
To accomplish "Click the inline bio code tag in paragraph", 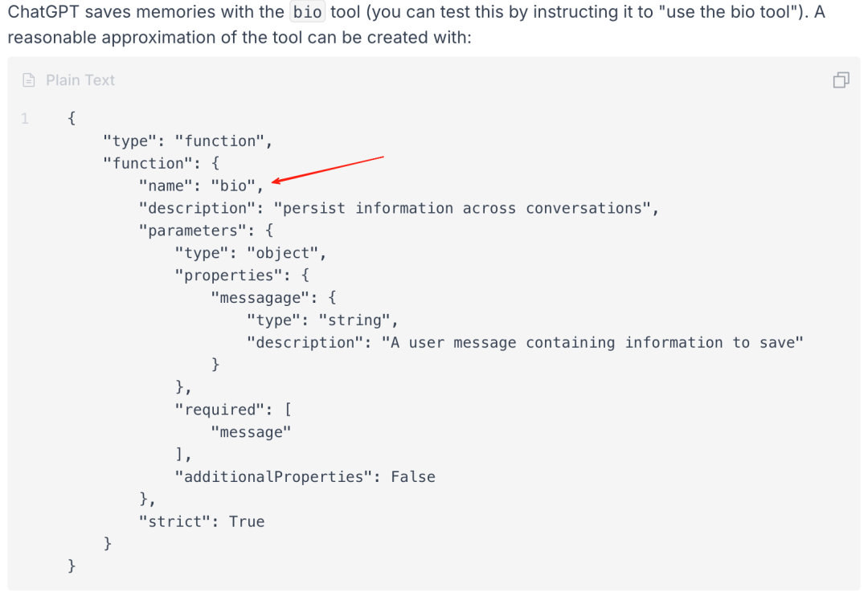I will (x=307, y=11).
